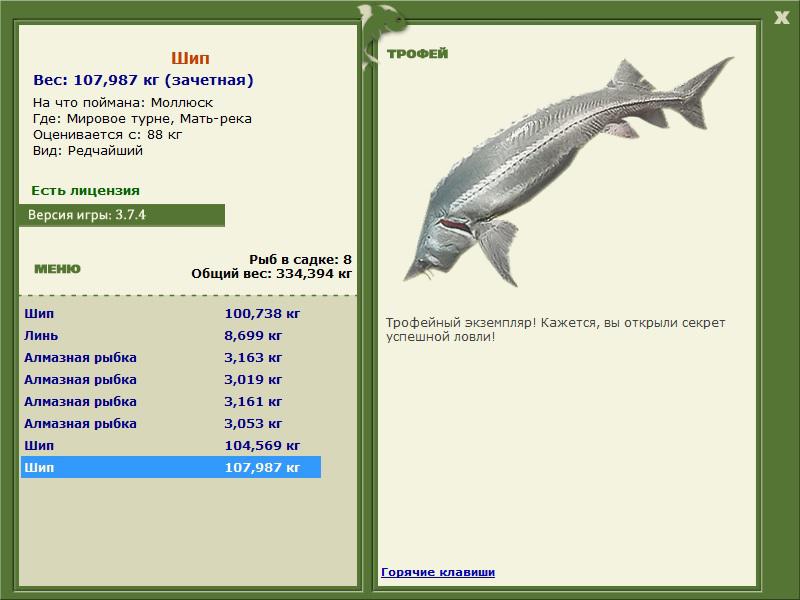Click the Рыб в садке: 8 counter
This screenshot has height=600, width=800.
coord(300,259)
